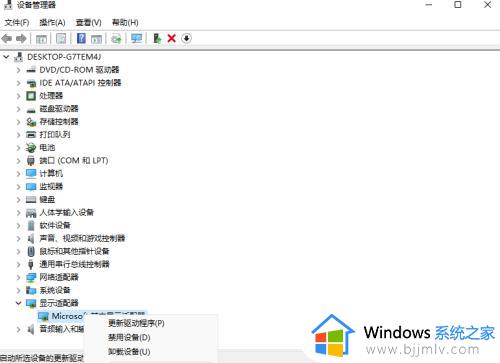Click the 磁盘驱动器 disk drive icon
Viewport: 500px width, 363px height.
pos(31,109)
